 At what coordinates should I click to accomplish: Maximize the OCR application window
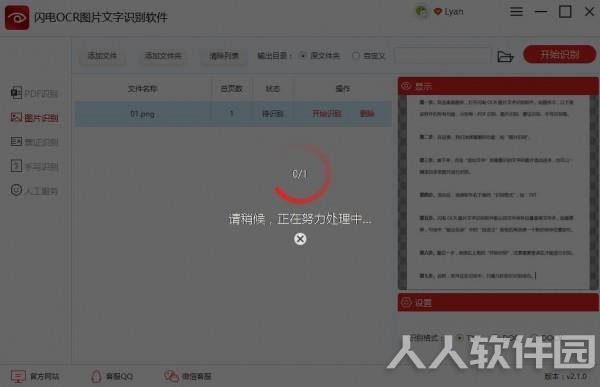click(565, 11)
